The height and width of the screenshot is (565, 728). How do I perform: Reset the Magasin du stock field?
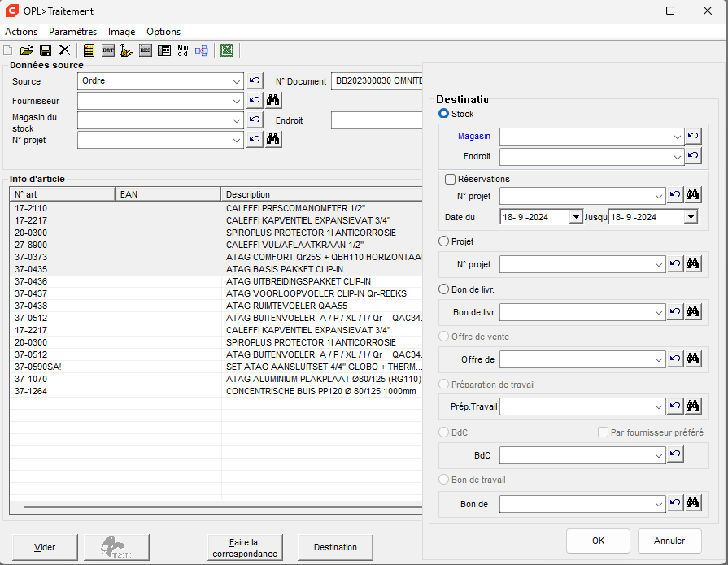(x=255, y=120)
